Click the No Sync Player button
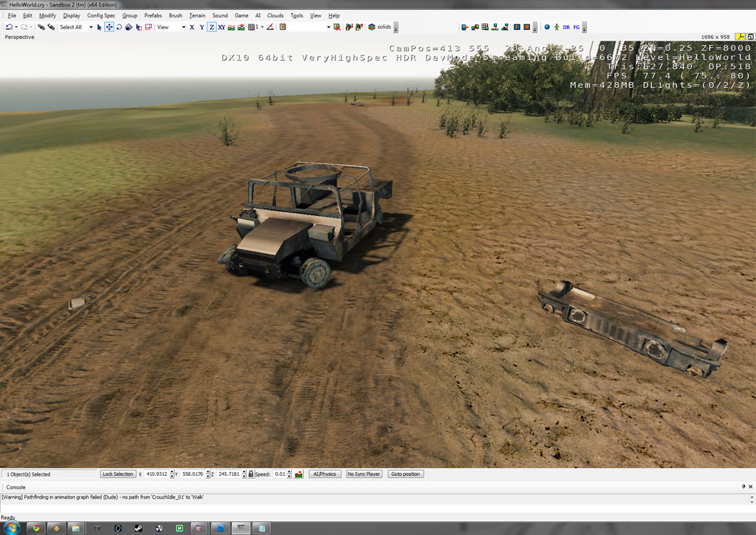Image resolution: width=756 pixels, height=535 pixels. pyautogui.click(x=364, y=474)
